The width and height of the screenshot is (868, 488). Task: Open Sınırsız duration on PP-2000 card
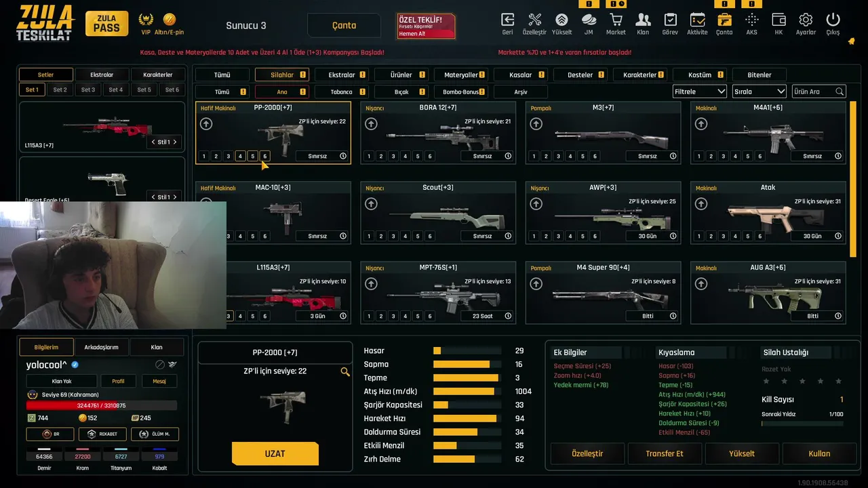322,156
